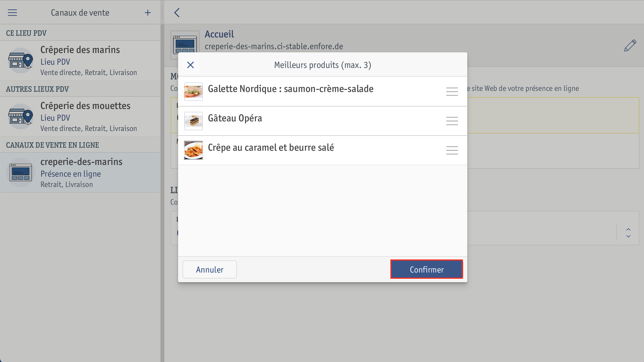The height and width of the screenshot is (362, 644).
Task: Click the Galette Nordique product thumbnail
Action: click(193, 92)
